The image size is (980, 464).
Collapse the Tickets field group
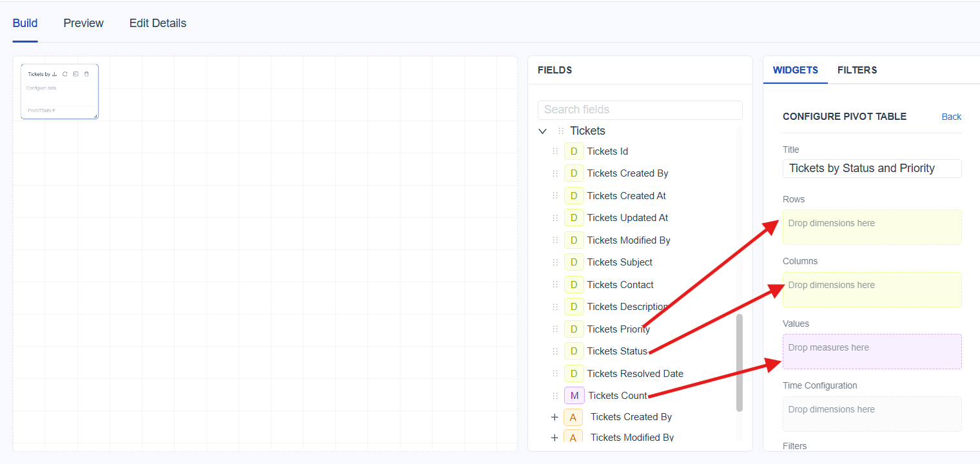[x=542, y=131]
